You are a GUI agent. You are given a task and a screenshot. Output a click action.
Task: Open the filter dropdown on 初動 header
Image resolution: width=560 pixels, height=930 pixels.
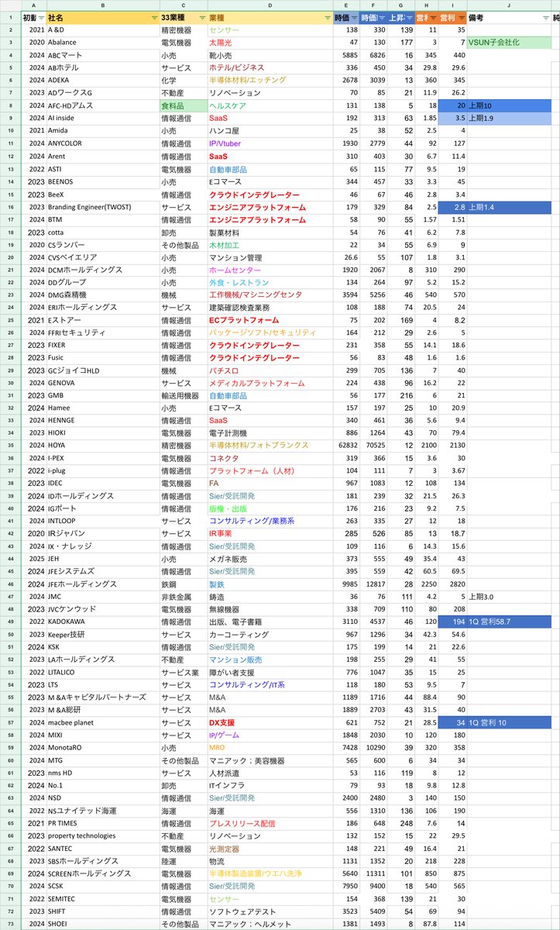[x=41, y=17]
